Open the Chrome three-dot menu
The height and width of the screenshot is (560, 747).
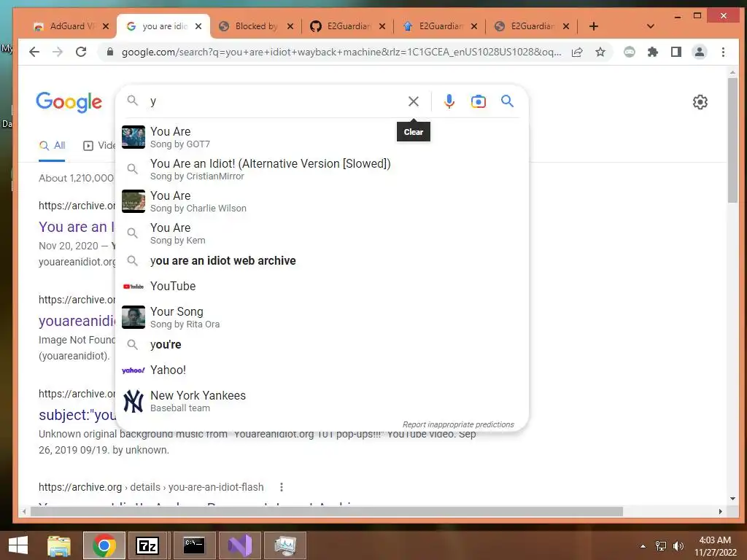click(723, 52)
